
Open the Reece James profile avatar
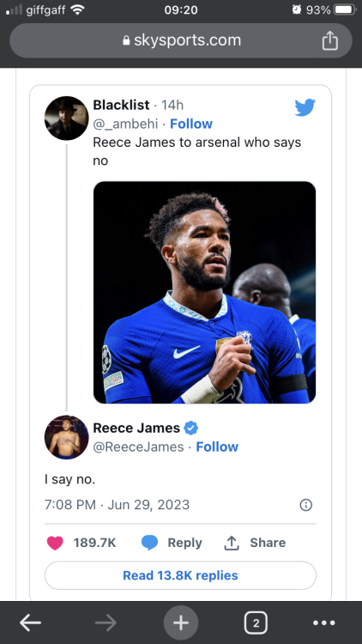(67, 437)
